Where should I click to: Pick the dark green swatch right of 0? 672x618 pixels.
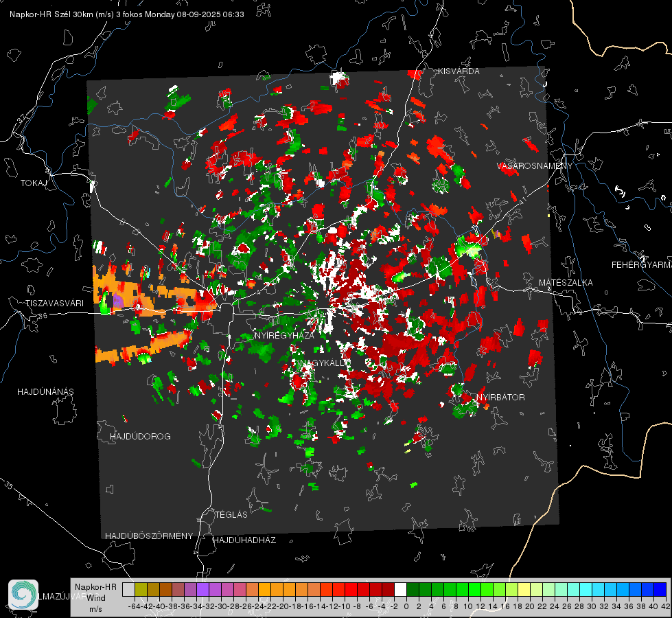point(413,589)
